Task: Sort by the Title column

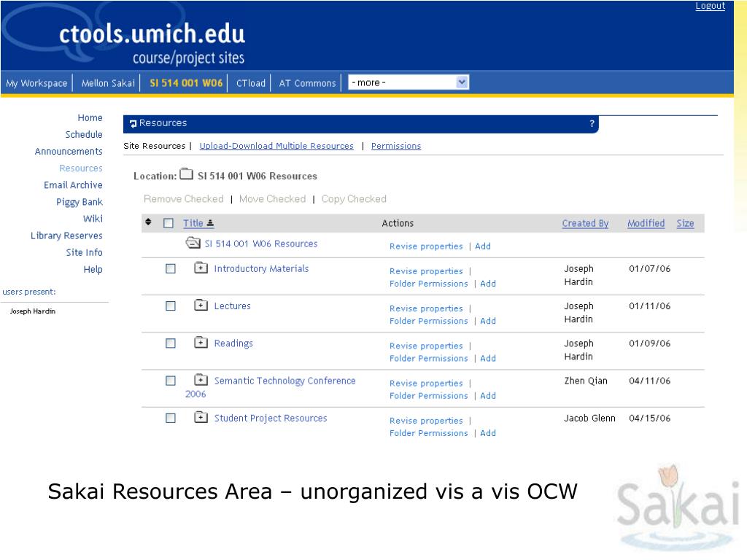Action: click(193, 223)
